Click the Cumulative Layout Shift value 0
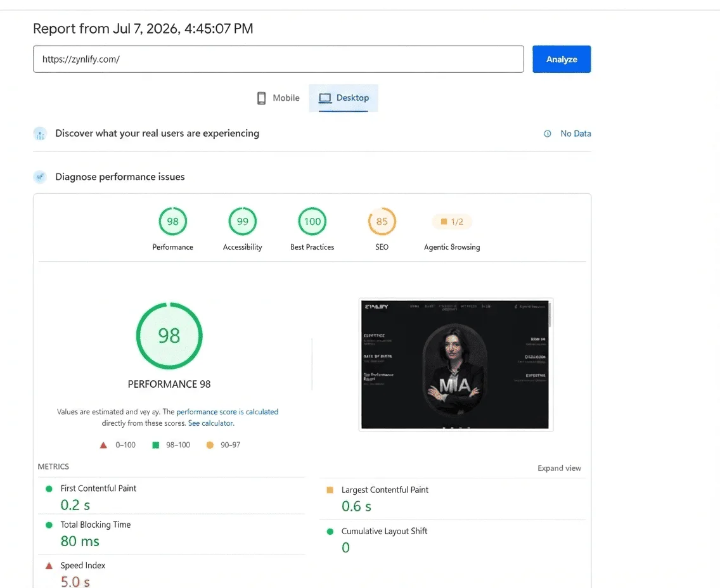Image resolution: width=720 pixels, height=588 pixels. [346, 547]
